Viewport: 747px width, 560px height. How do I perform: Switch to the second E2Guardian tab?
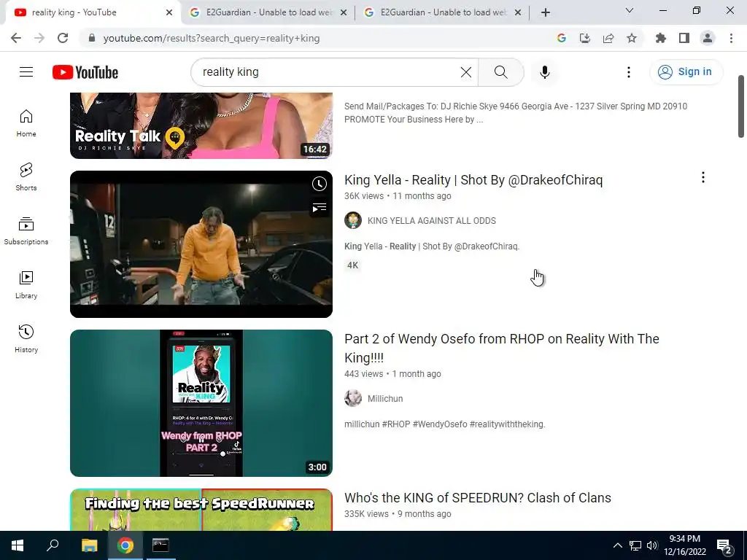441,12
